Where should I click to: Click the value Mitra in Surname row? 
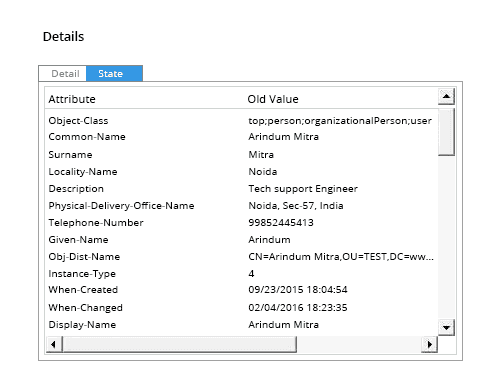tap(261, 155)
